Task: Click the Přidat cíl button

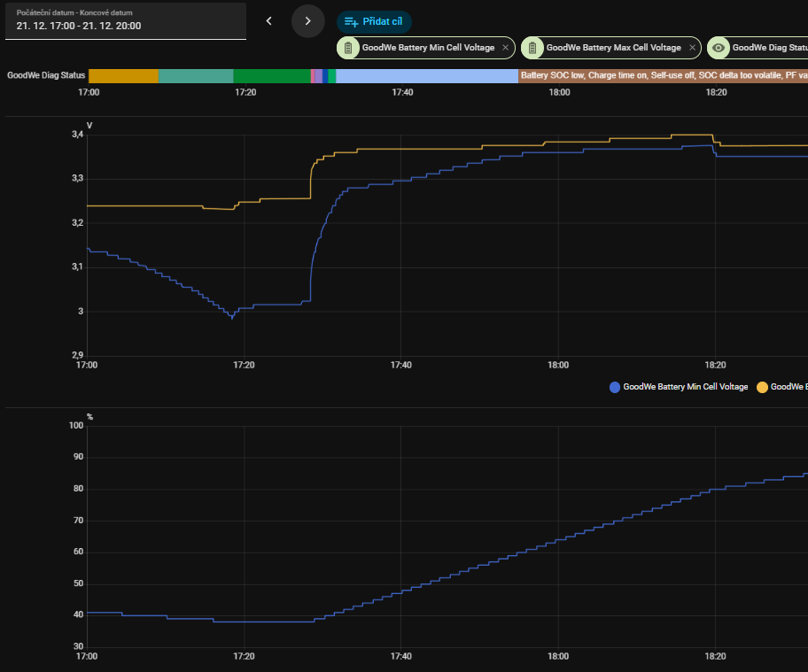Action: point(374,21)
